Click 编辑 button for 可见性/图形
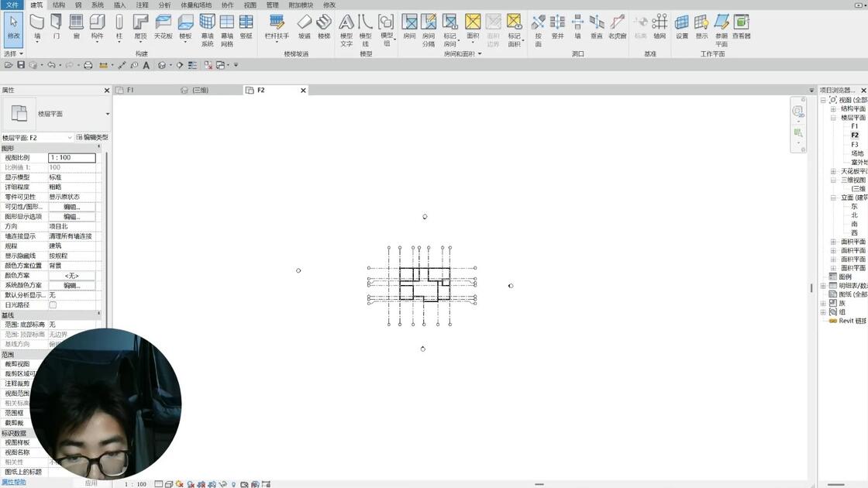This screenshot has width=868, height=488. coord(72,207)
